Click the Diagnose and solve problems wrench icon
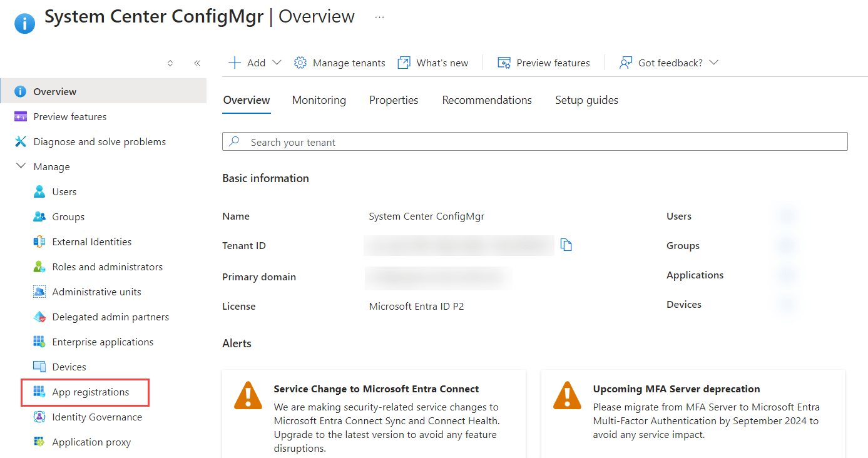Viewport: 868px width, 458px height. click(x=21, y=141)
